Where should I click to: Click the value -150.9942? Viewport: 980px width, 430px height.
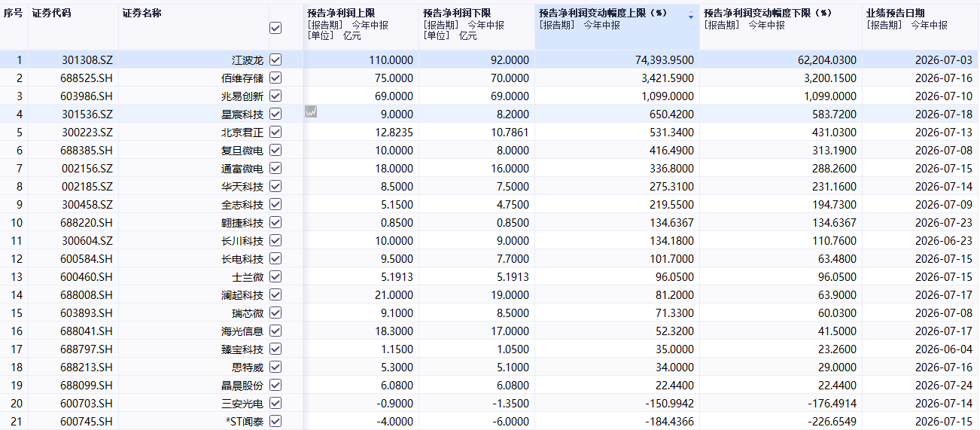(x=670, y=403)
